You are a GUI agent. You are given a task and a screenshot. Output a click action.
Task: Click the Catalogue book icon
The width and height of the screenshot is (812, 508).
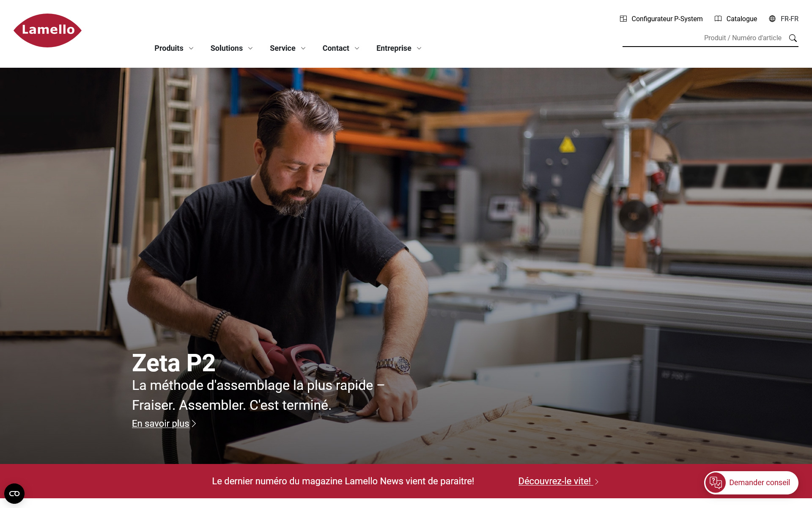[718, 19]
